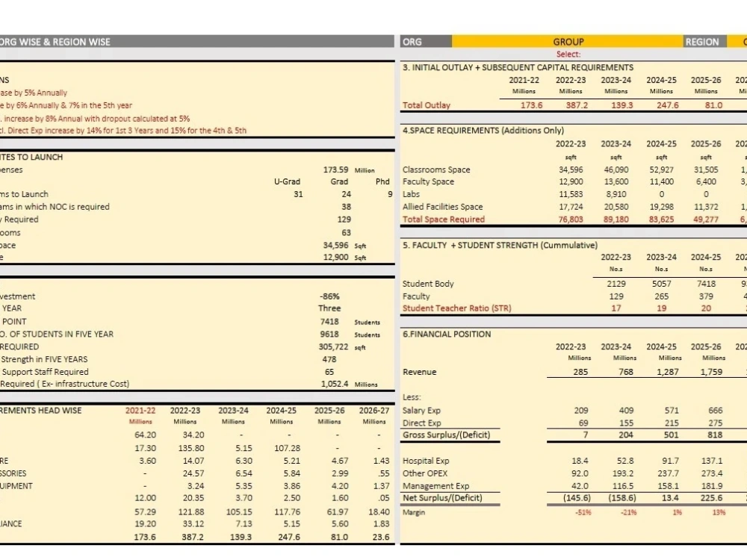Select Other OPEX value 193.2
The width and height of the screenshot is (747, 560).
coord(623,473)
